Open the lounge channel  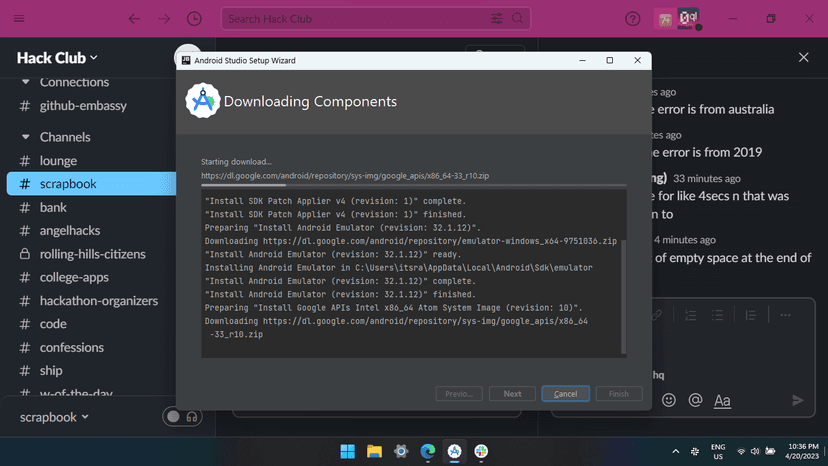[58, 161]
